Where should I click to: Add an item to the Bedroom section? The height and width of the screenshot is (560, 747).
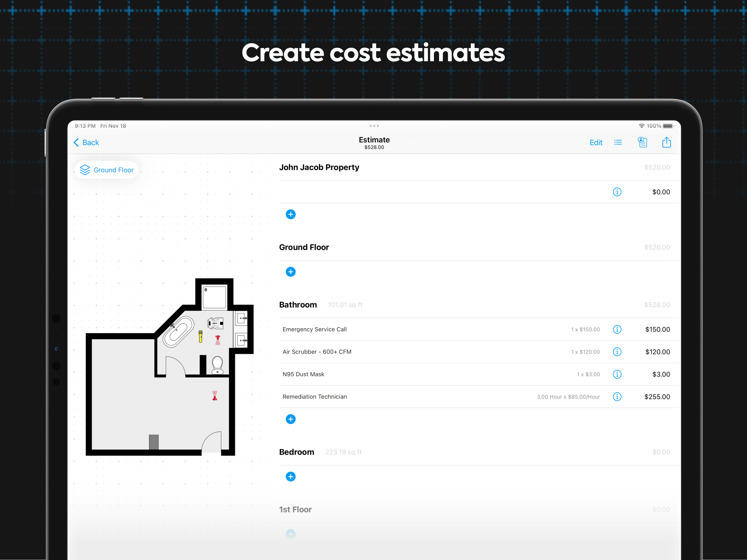(290, 476)
